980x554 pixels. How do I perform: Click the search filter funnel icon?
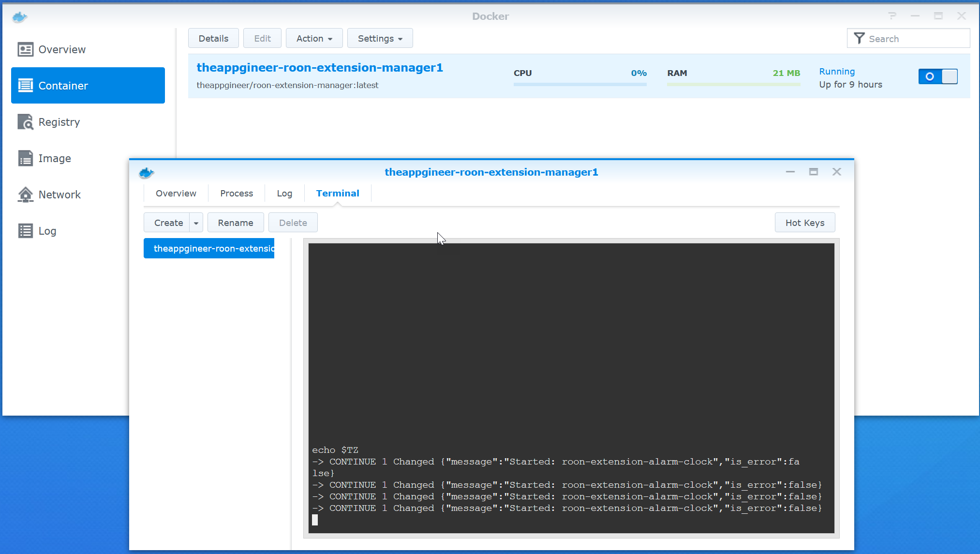pos(859,39)
